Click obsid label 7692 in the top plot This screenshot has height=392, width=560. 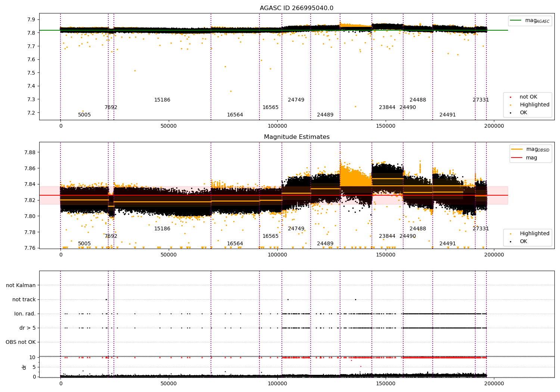(111, 108)
